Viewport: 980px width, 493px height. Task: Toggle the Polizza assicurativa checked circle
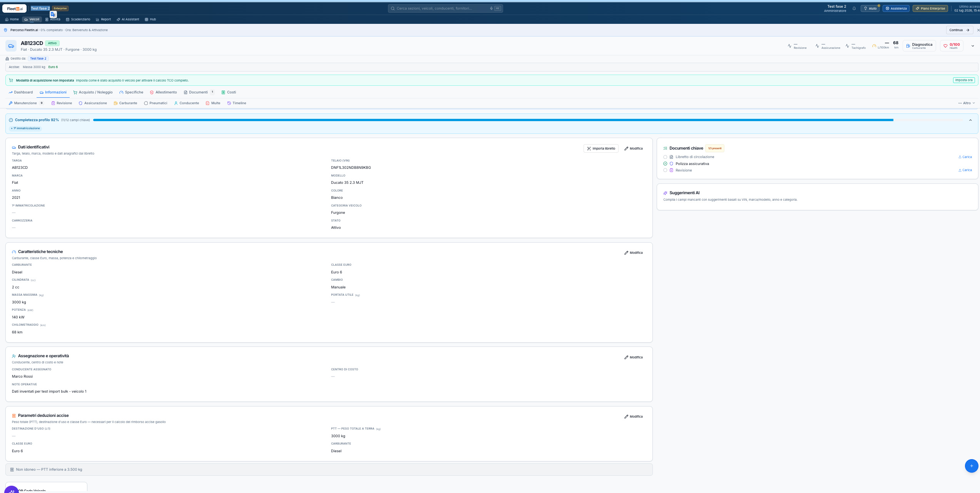point(665,164)
